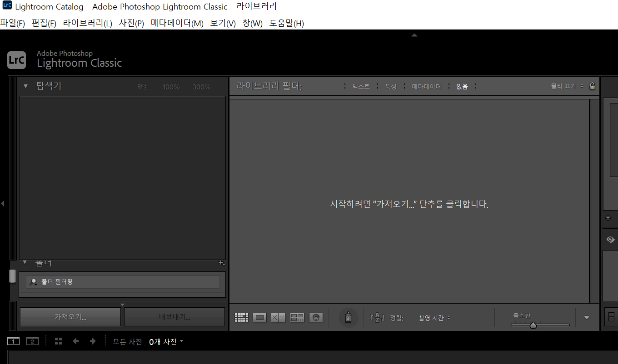Open the 라이브러리(L) menu
The image size is (618, 364).
[88, 23]
